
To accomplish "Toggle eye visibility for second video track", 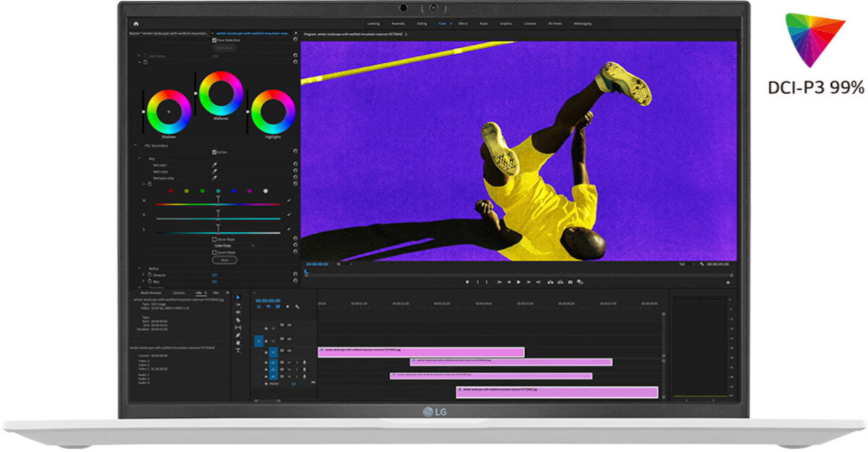I will coord(289,338).
